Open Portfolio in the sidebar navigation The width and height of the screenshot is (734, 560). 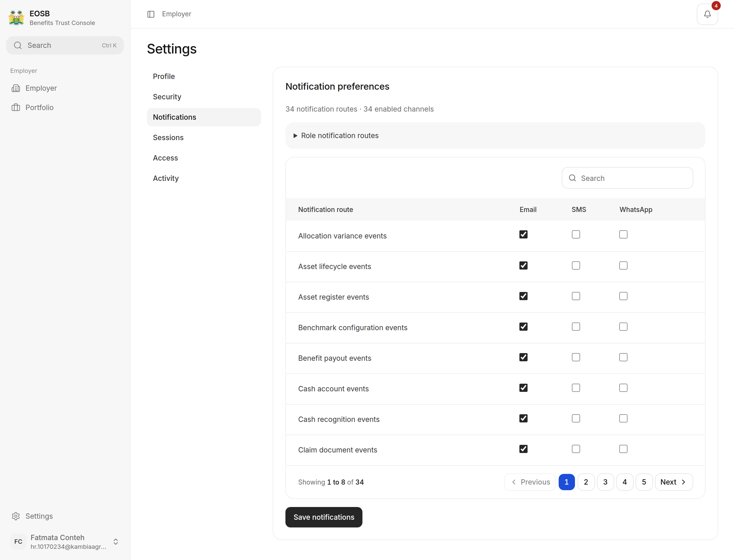pos(65,107)
